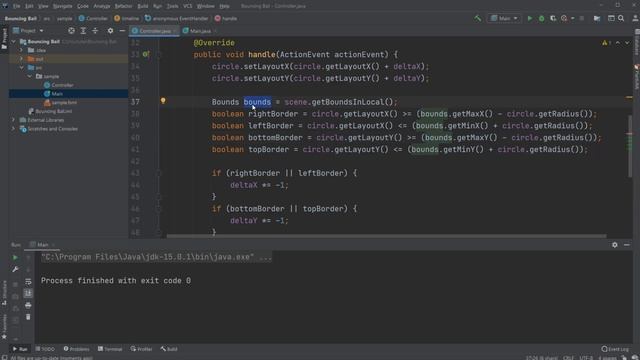Click the Select Opened File locate icon

tap(71, 31)
